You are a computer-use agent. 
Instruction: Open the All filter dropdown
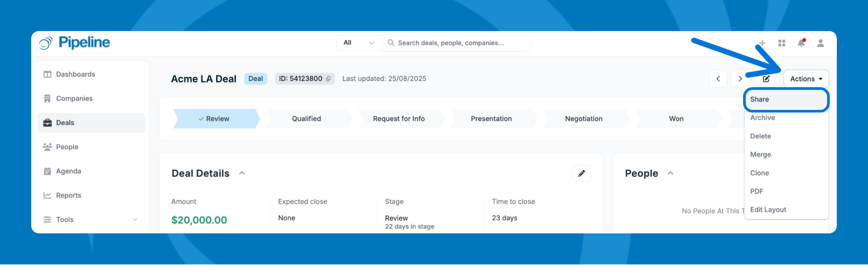pyautogui.click(x=359, y=43)
